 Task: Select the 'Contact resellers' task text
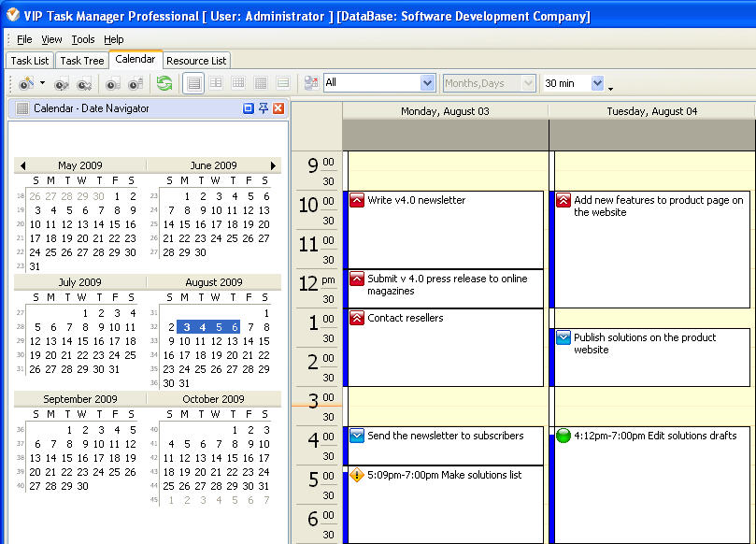coord(406,318)
